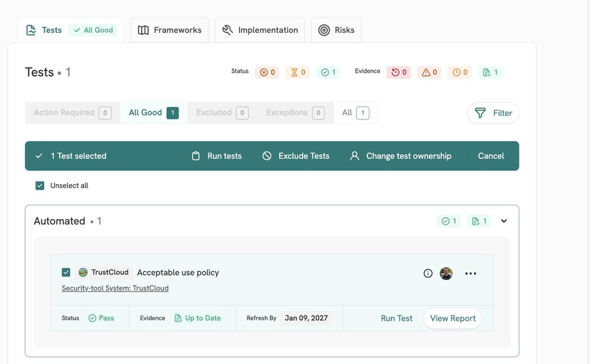Image resolution: width=591 pixels, height=364 pixels.
Task: Click the up-to-date evidence badge in header
Action: (x=491, y=72)
